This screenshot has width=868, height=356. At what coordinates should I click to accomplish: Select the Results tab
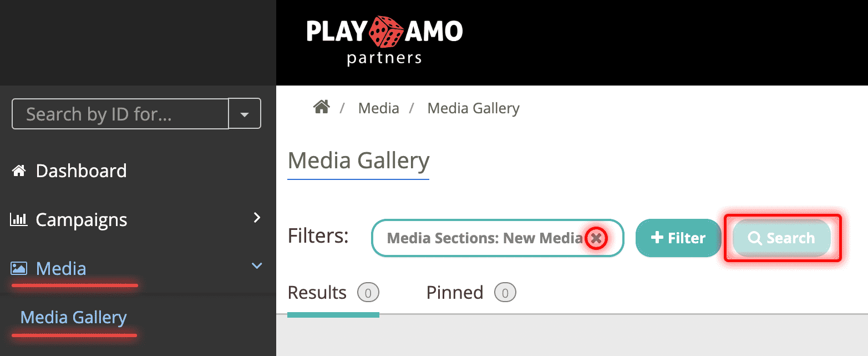[317, 292]
